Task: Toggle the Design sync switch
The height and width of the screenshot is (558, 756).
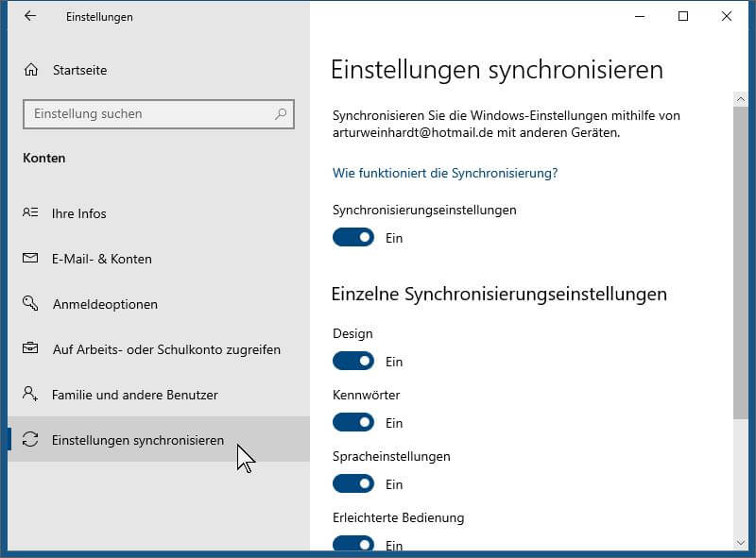Action: coord(352,361)
